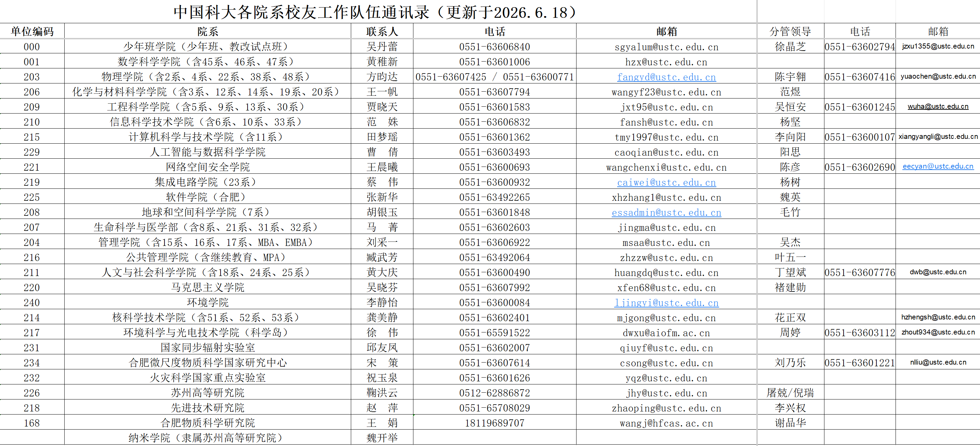This screenshot has height=446, width=980.
Task: Click the cell 纳米学院（隶属苏州高等研究院）
Action: [208, 438]
